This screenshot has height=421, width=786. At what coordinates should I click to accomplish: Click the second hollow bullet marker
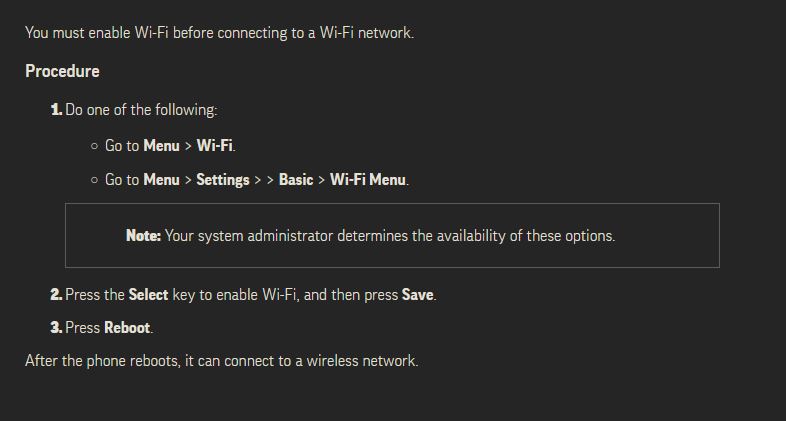pyautogui.click(x=94, y=180)
